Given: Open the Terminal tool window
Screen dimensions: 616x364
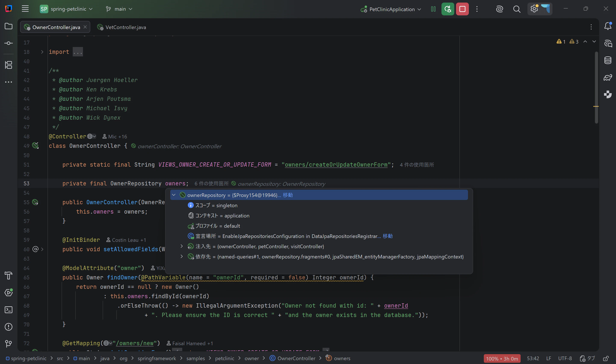Looking at the screenshot, I should (9, 310).
